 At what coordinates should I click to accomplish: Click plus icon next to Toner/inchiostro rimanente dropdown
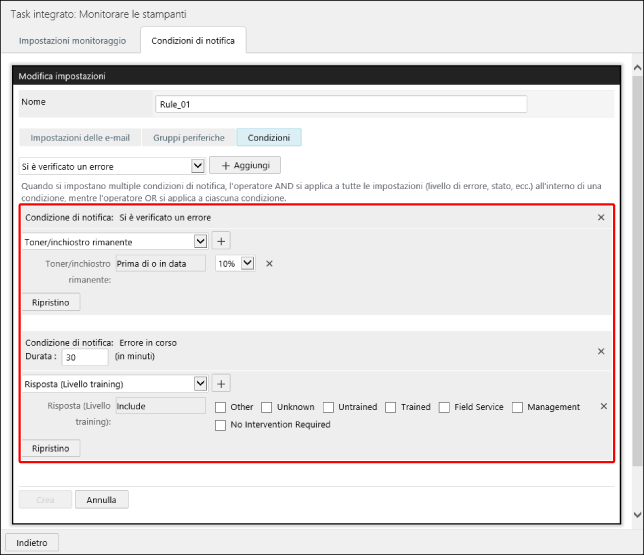click(x=221, y=241)
